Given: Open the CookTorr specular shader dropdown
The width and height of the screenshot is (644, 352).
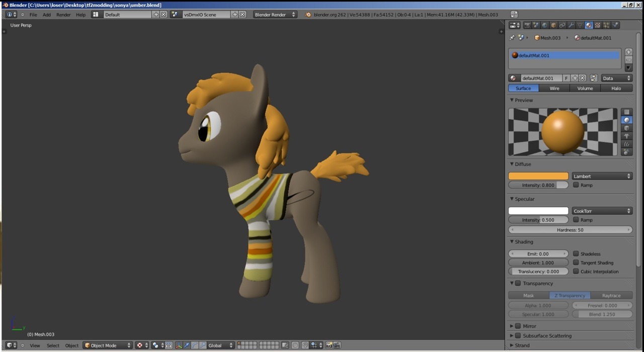Looking at the screenshot, I should pos(602,211).
